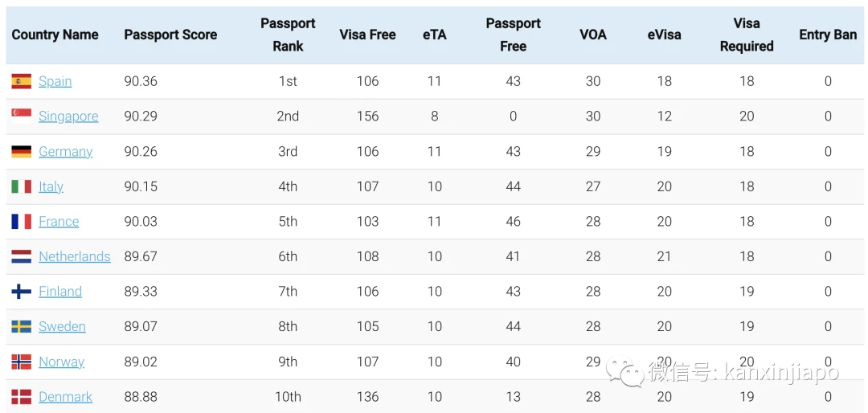Click the Germany flag icon
Image resolution: width=868 pixels, height=413 pixels.
coord(21,151)
